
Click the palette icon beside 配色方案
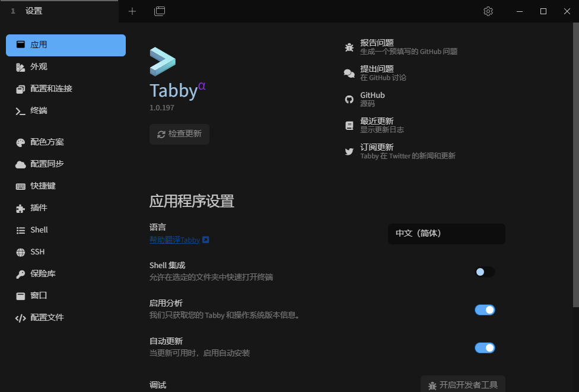[21, 142]
